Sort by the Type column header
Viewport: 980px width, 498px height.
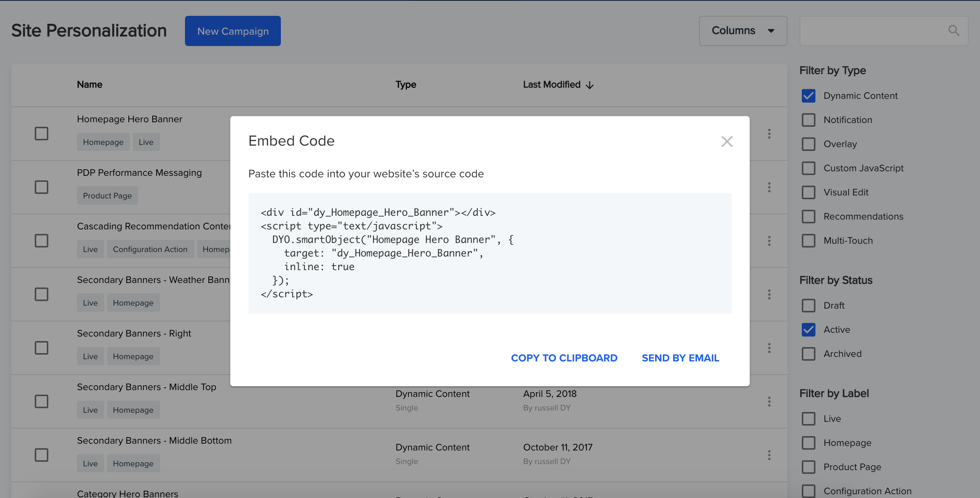(x=405, y=85)
